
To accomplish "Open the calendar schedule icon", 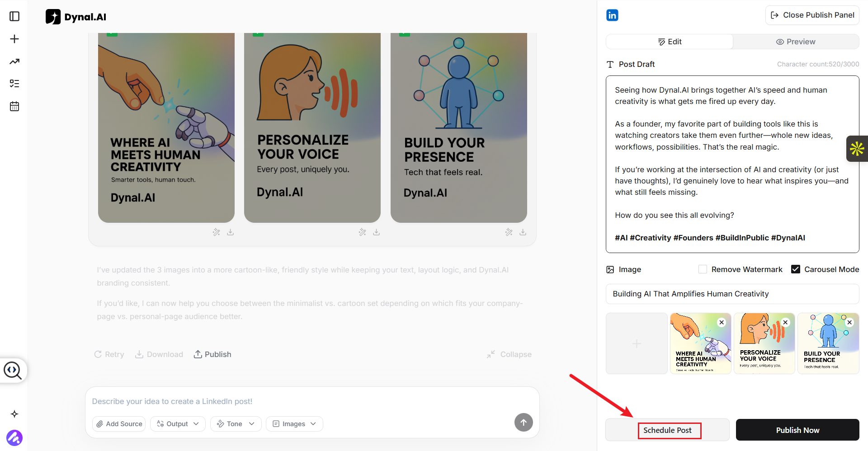I will (14, 106).
